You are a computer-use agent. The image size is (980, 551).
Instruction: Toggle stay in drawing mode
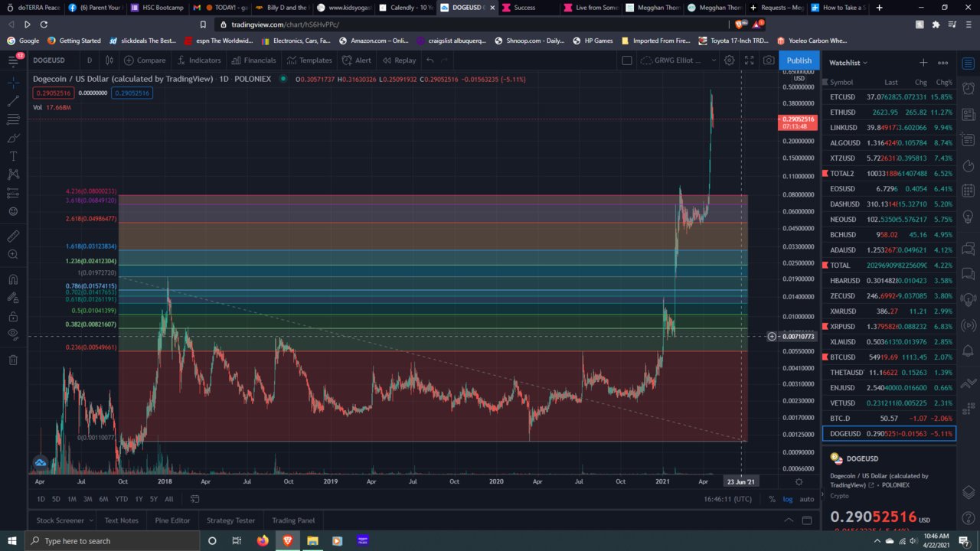(12, 298)
